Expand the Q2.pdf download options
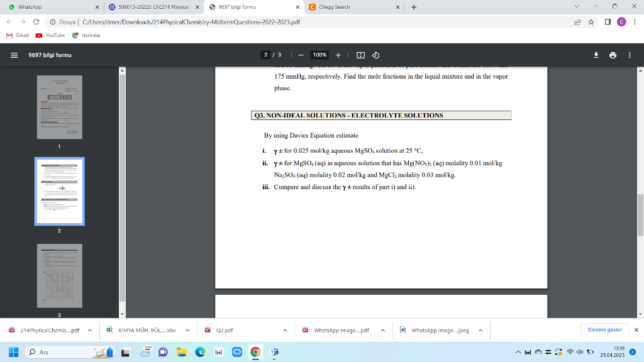The height and width of the screenshot is (362, 644). 284,329
